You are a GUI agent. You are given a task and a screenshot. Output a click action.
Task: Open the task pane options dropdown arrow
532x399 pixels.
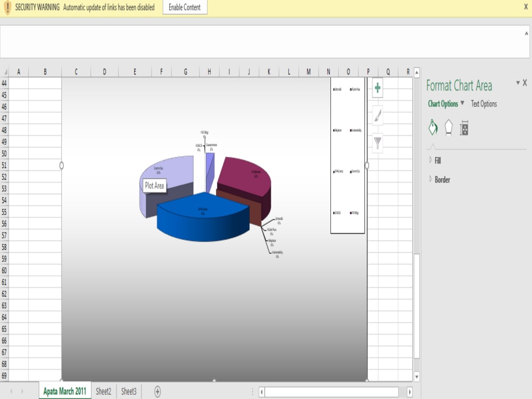tap(518, 82)
